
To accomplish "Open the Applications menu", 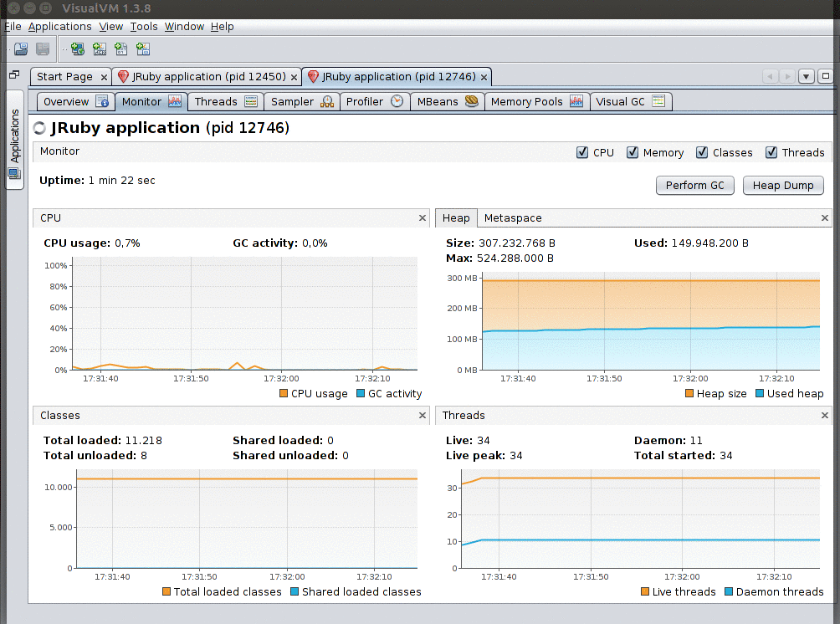I will click(x=60, y=26).
